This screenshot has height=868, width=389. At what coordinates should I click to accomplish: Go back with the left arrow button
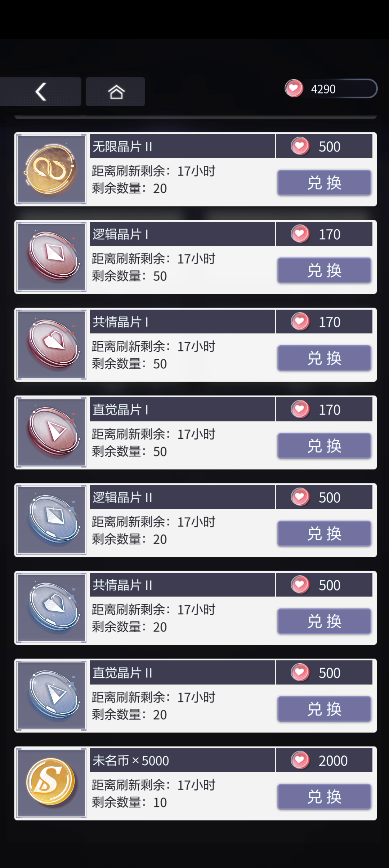click(x=40, y=92)
